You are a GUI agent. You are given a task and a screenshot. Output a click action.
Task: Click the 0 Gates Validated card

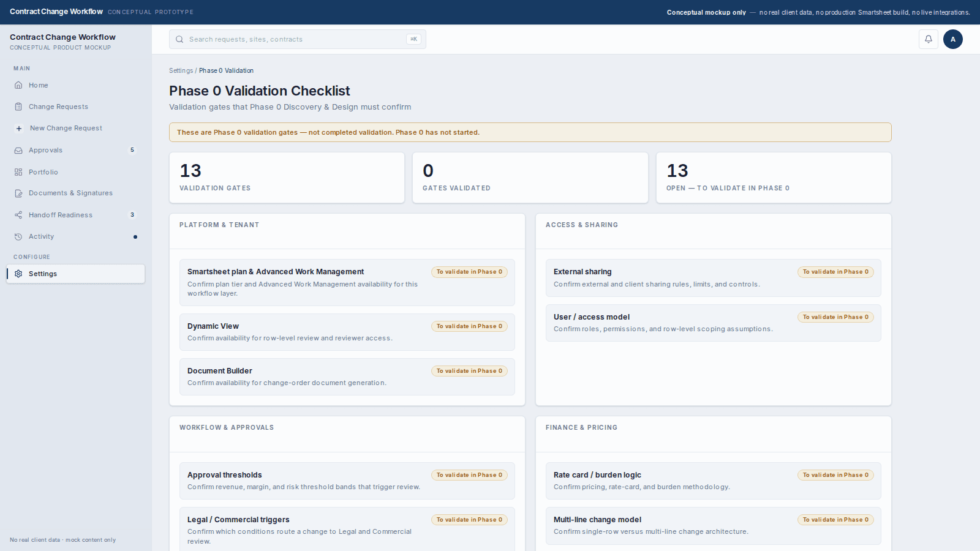(530, 178)
